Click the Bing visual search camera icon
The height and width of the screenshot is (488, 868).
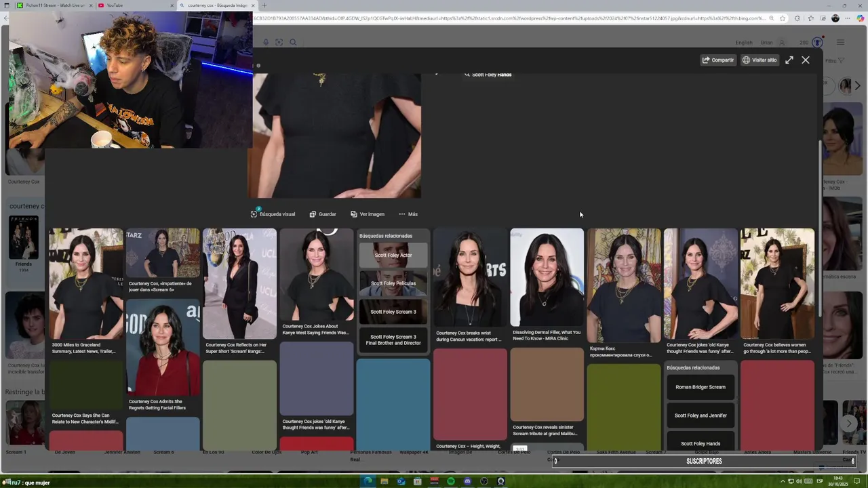[279, 42]
